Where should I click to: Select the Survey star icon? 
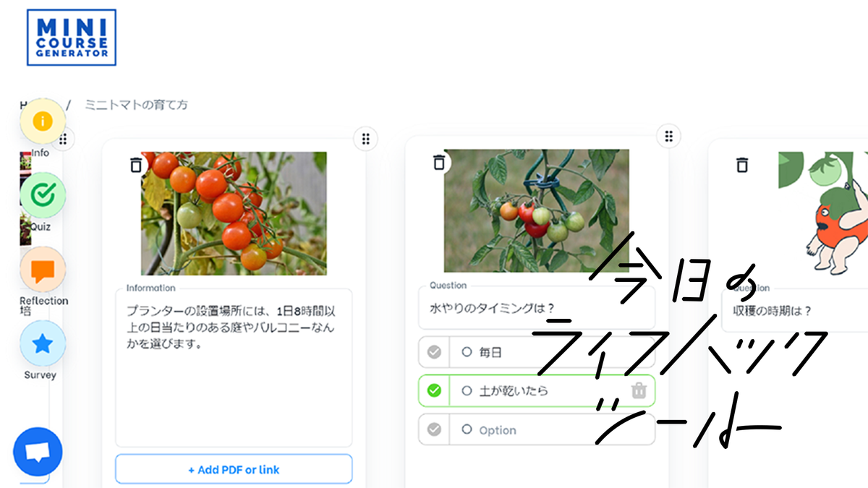43,343
